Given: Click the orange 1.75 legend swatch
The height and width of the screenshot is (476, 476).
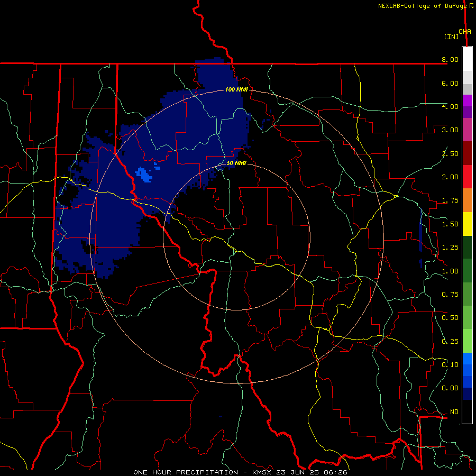Looking at the screenshot, I should (467, 200).
